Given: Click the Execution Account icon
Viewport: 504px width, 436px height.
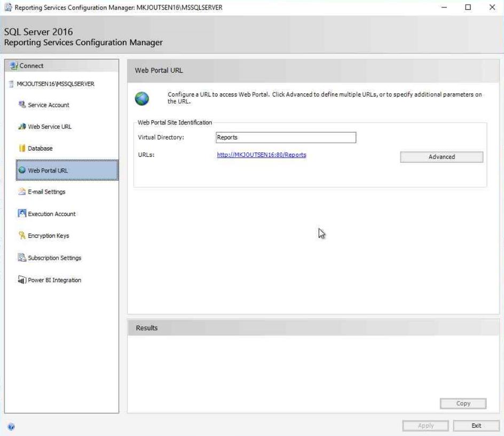Looking at the screenshot, I should pos(22,213).
